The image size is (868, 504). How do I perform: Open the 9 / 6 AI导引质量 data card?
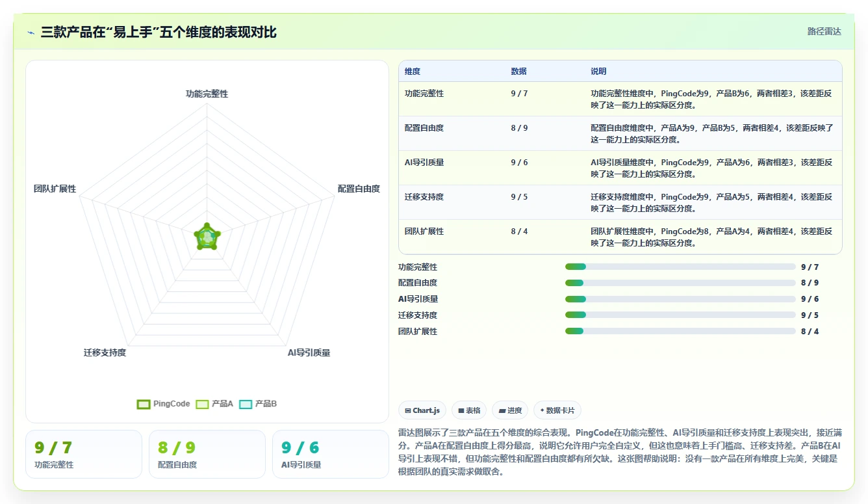click(x=331, y=454)
